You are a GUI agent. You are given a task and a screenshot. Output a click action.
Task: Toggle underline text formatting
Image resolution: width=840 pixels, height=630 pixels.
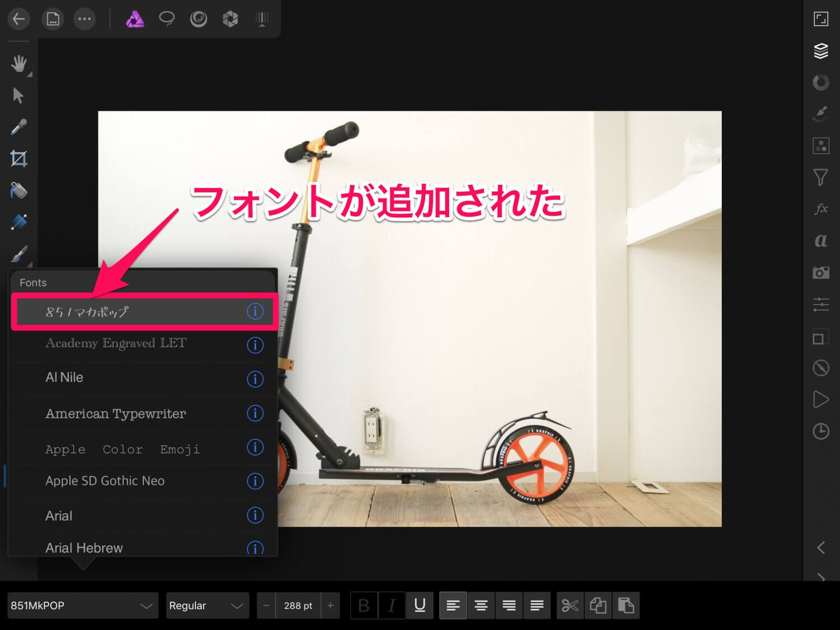(420, 605)
